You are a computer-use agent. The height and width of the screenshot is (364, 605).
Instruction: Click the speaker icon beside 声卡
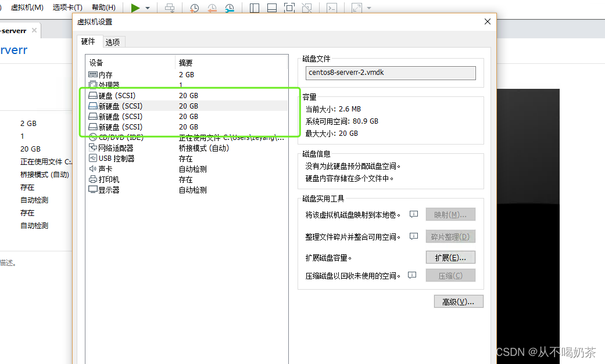(x=93, y=168)
